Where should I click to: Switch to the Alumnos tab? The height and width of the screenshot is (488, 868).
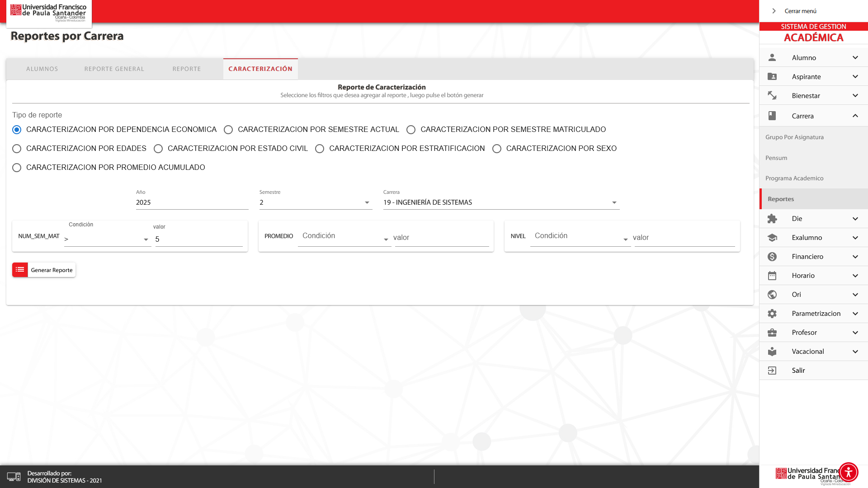tap(42, 69)
